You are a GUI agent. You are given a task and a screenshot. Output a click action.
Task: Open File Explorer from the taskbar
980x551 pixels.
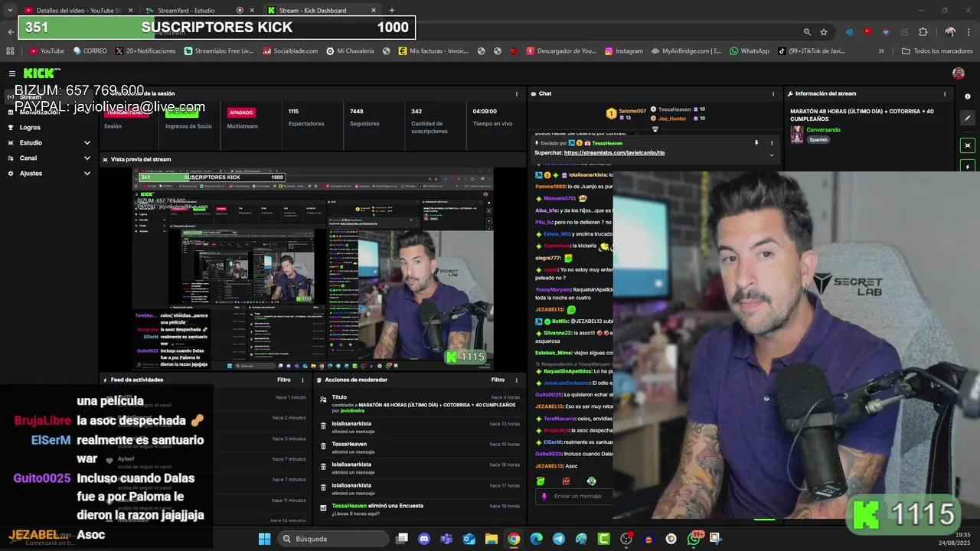(491, 539)
